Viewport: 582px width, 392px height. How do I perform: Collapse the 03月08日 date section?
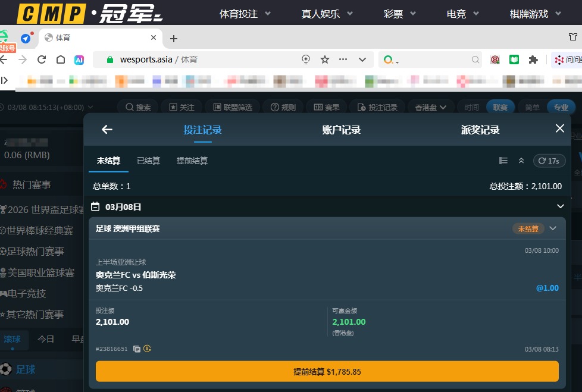click(559, 206)
